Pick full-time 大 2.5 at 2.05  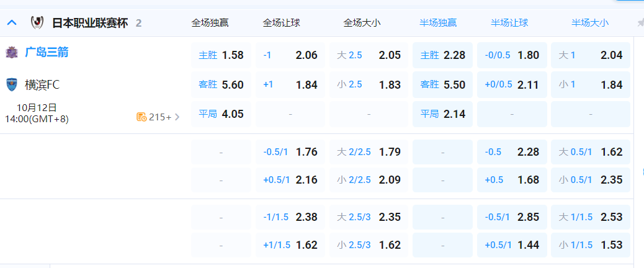[369, 55]
